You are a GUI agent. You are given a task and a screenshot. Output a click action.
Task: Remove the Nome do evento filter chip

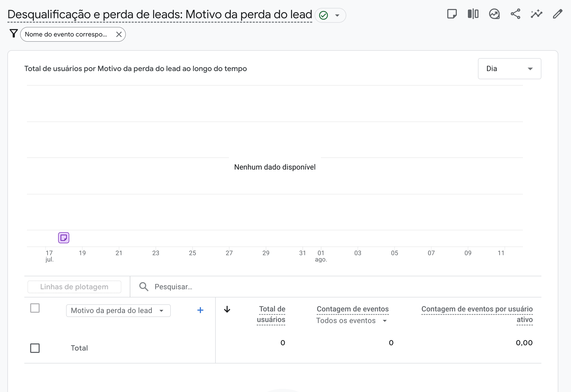pos(119,34)
